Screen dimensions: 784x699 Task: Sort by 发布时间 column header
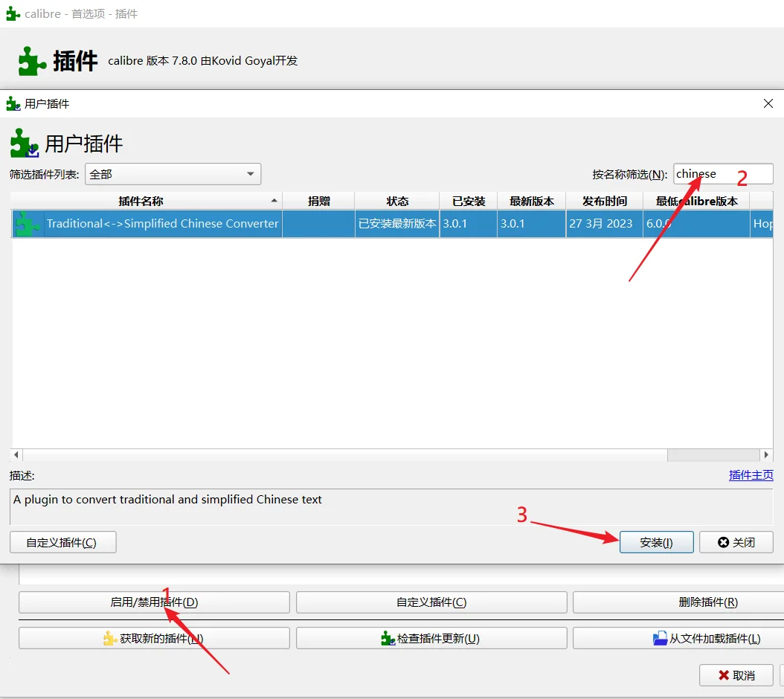(605, 201)
